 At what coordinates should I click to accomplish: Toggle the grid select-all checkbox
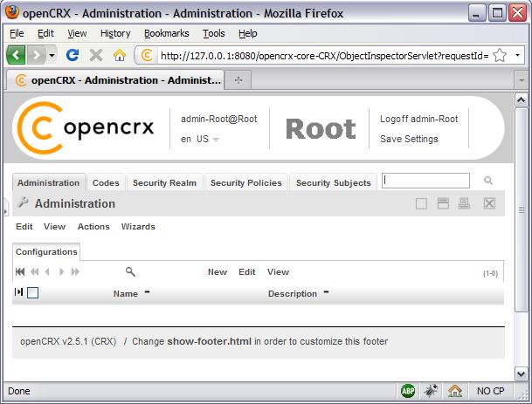[x=33, y=292]
